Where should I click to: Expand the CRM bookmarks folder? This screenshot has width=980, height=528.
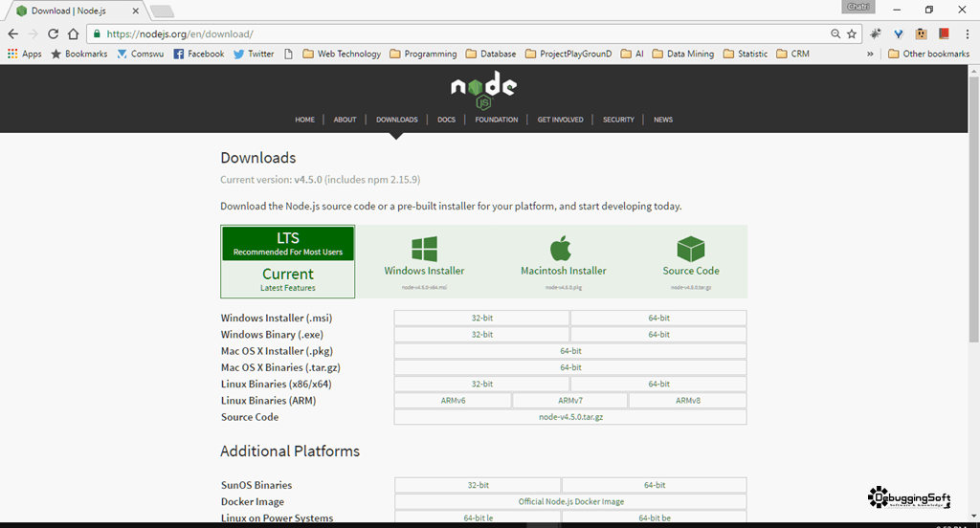(x=793, y=54)
